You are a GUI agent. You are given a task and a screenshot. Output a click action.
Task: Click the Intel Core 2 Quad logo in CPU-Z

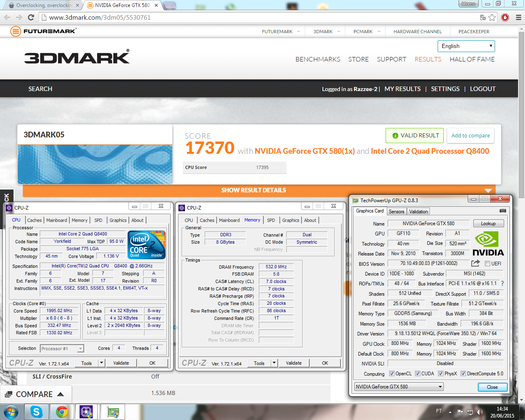tap(147, 244)
